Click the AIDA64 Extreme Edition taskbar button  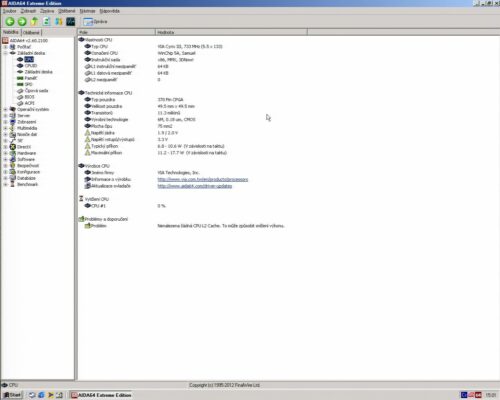point(101,395)
